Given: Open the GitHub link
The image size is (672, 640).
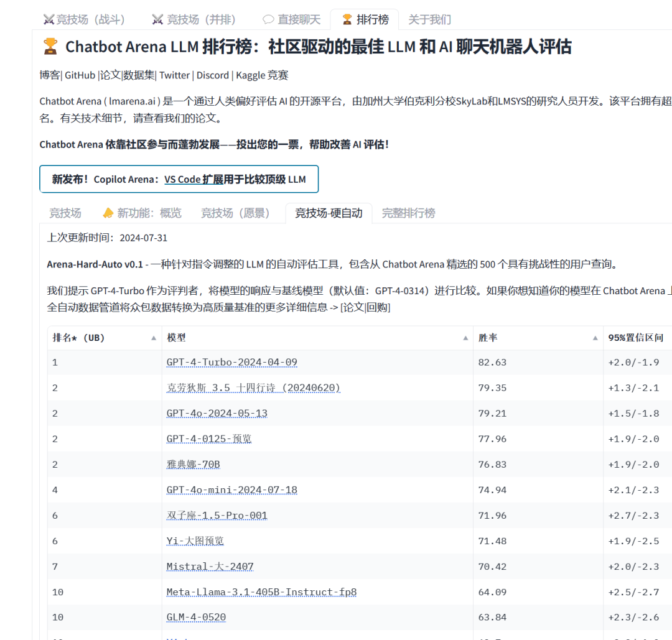Looking at the screenshot, I should (x=80, y=75).
